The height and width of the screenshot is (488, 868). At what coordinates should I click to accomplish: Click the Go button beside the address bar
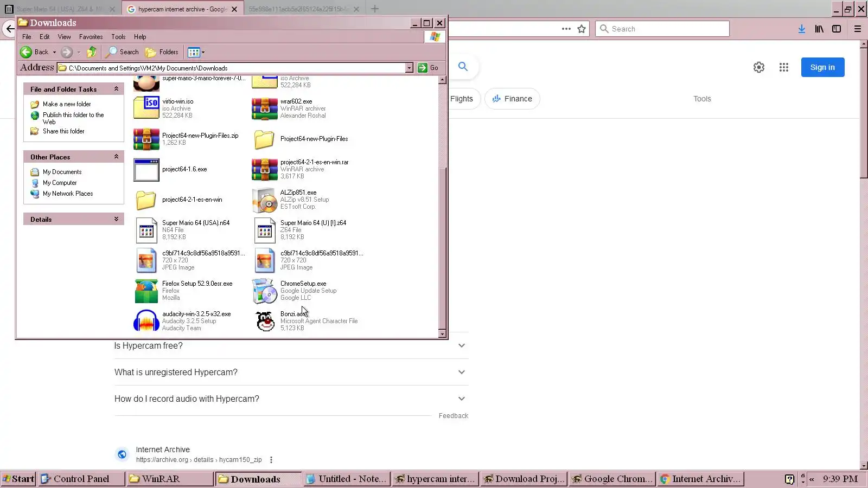pyautogui.click(x=428, y=68)
